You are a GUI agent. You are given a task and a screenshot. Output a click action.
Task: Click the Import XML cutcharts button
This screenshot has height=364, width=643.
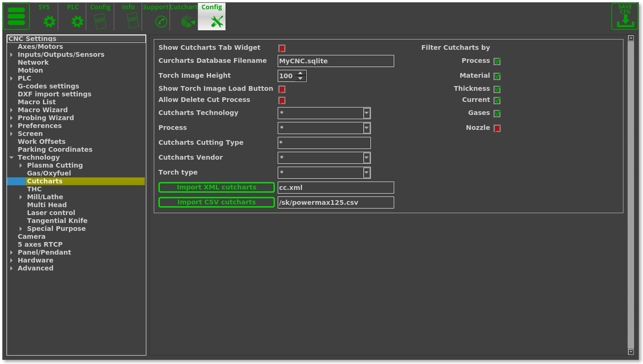click(217, 187)
